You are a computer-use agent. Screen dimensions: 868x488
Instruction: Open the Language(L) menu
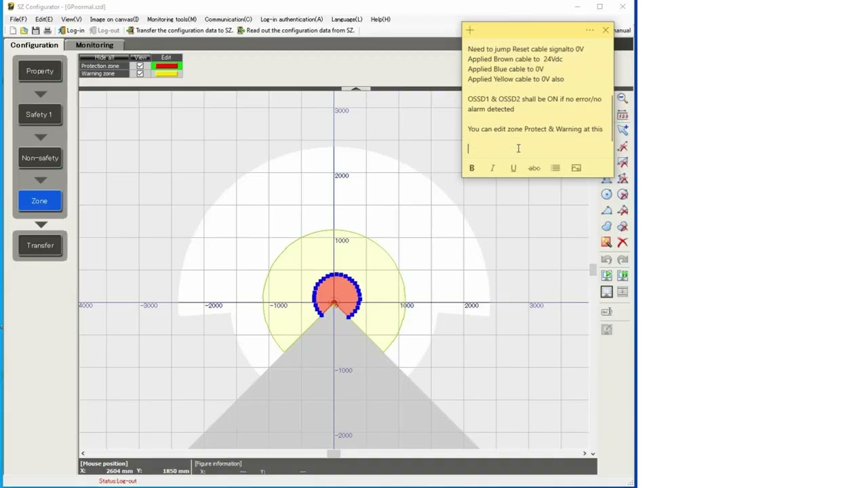pos(347,19)
